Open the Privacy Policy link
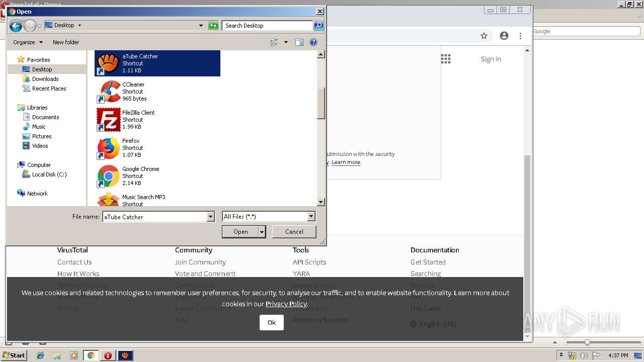Viewport: 644px width, 362px height. click(286, 304)
